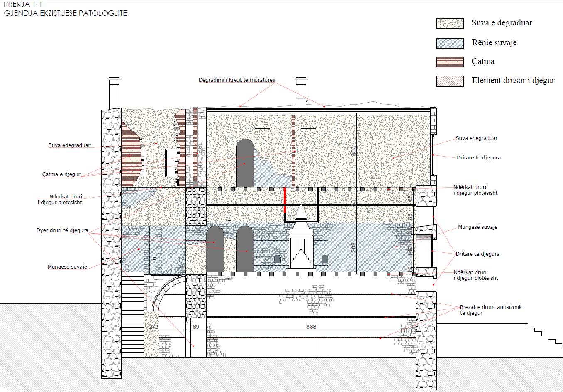This screenshot has height=392, width=563.
Task: Select the right-side "Suva edegraduar" label
Action: [476, 138]
